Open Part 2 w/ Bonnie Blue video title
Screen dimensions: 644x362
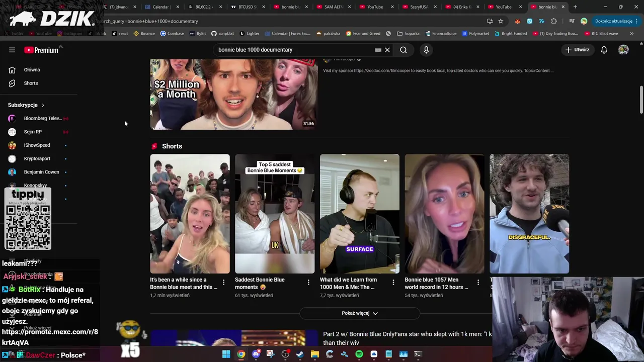tap(407, 338)
